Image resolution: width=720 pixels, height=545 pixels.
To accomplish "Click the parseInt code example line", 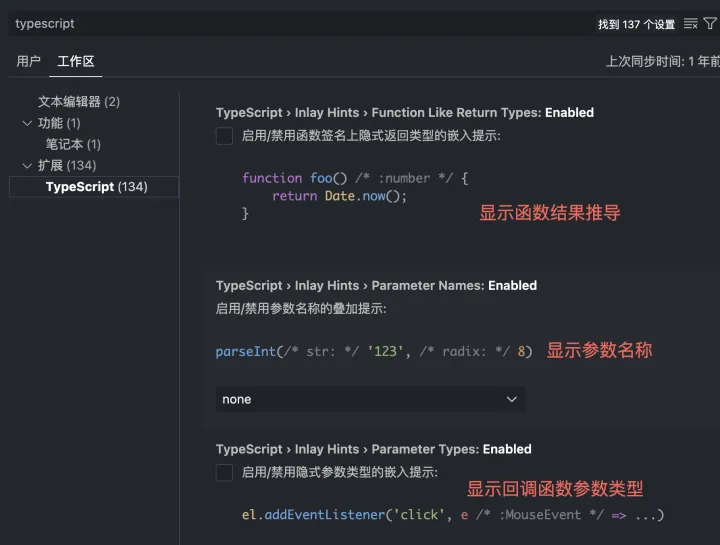I will coord(374,352).
